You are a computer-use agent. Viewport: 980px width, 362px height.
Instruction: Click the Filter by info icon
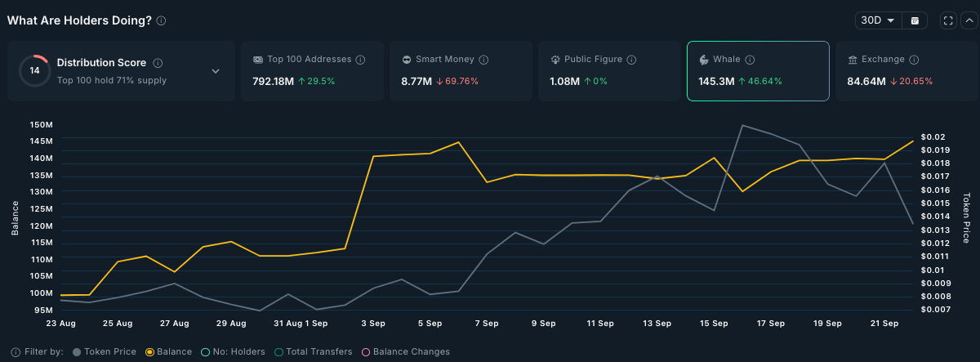coord(15,352)
